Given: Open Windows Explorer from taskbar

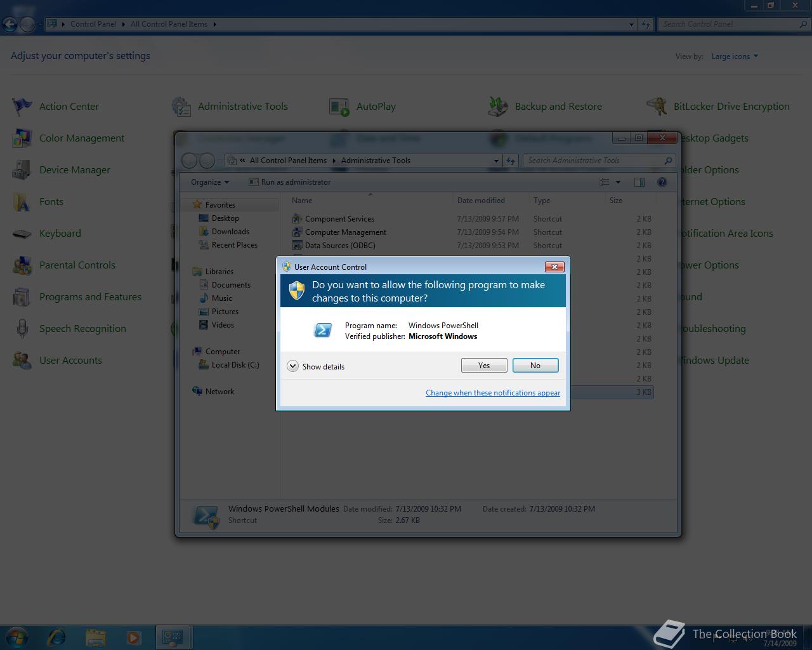Looking at the screenshot, I should [x=95, y=637].
